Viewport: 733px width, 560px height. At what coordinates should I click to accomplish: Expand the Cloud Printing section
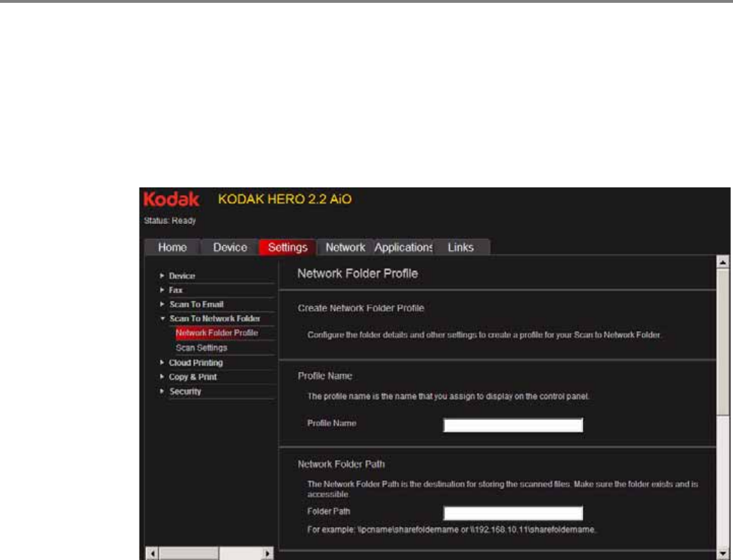161,363
